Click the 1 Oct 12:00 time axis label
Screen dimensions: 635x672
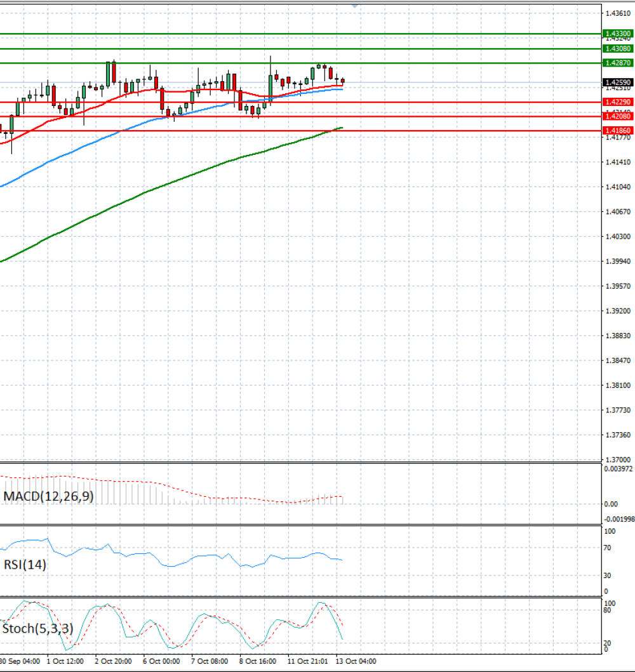point(65,661)
